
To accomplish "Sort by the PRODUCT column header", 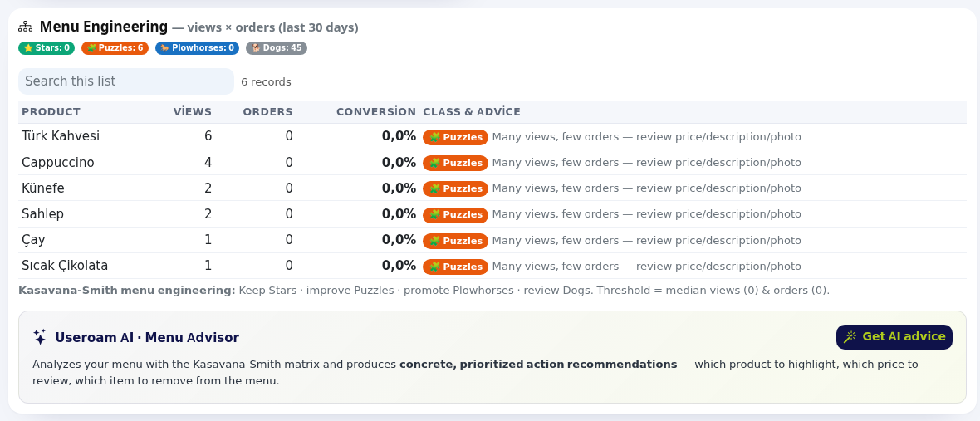I will click(51, 112).
